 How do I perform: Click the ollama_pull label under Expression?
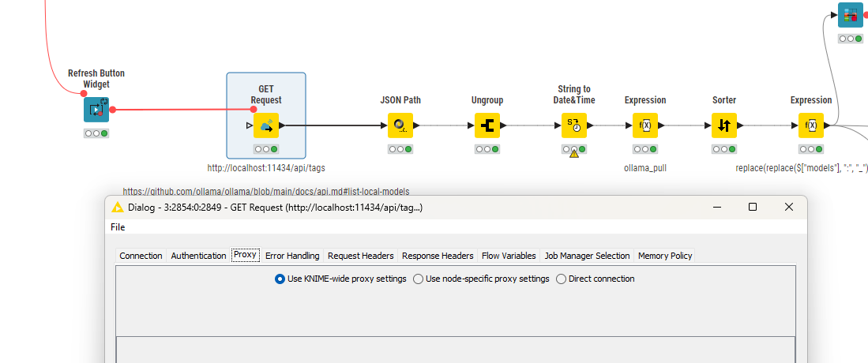645,167
